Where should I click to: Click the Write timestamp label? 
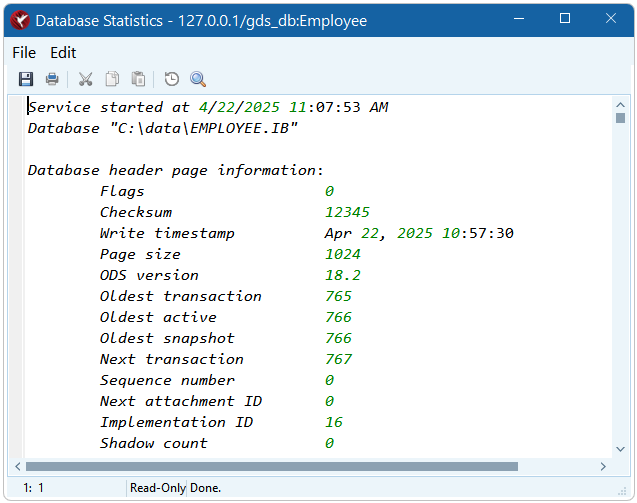(x=167, y=234)
